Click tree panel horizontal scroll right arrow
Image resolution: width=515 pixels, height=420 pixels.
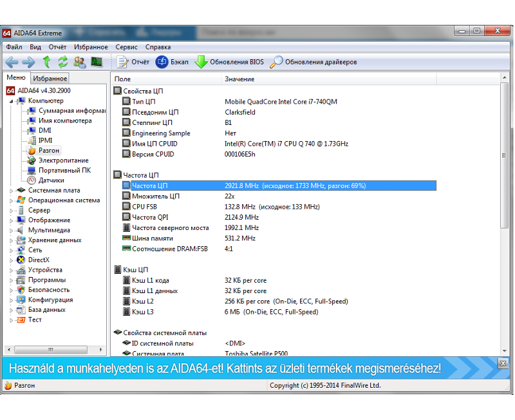(101, 350)
